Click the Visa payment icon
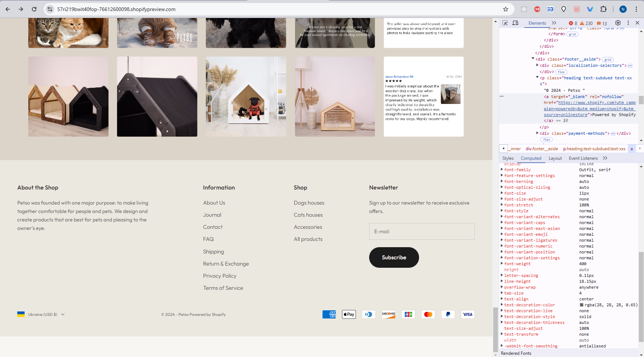The width and height of the screenshot is (644, 357). [467, 314]
